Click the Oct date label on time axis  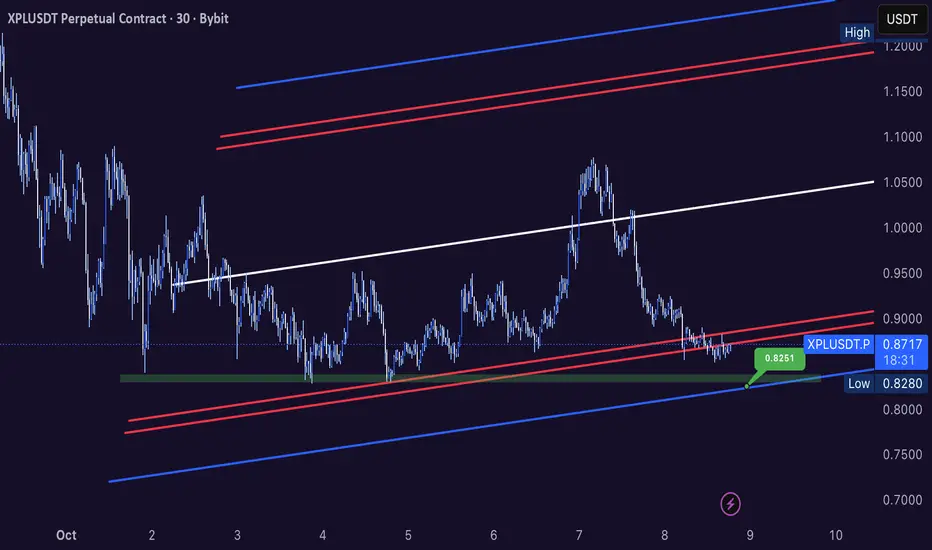point(66,535)
